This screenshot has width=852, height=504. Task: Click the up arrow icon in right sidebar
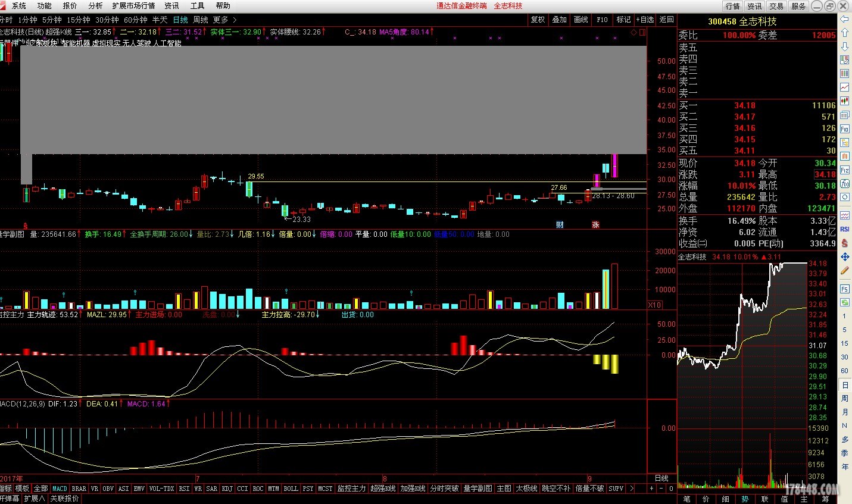[x=844, y=33]
